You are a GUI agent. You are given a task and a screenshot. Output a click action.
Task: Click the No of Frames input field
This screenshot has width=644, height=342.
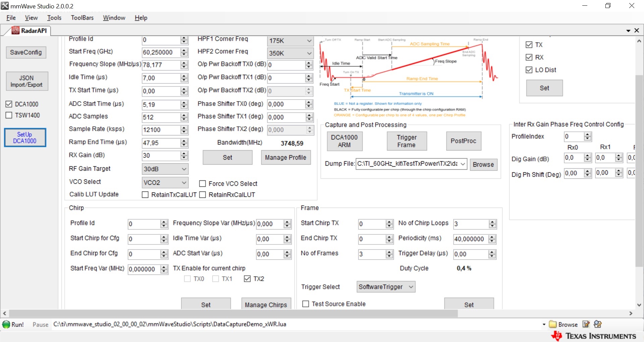point(372,254)
